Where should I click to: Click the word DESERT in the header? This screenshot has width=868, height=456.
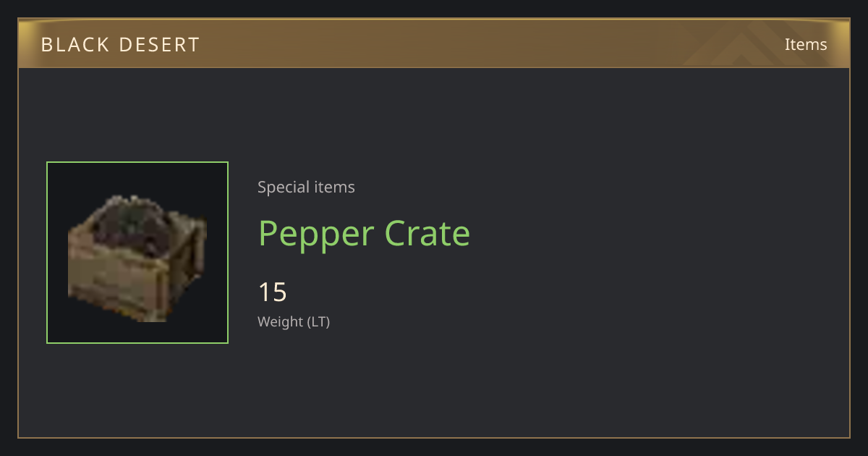tap(156, 45)
